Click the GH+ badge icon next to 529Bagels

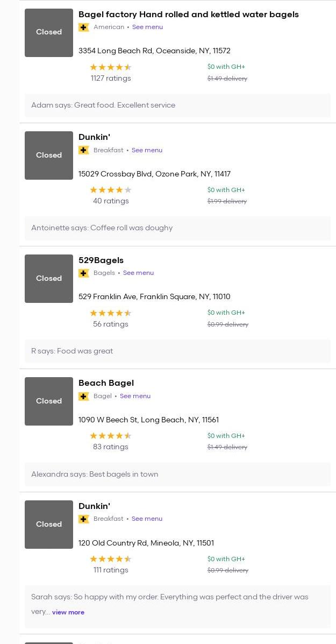[84, 273]
